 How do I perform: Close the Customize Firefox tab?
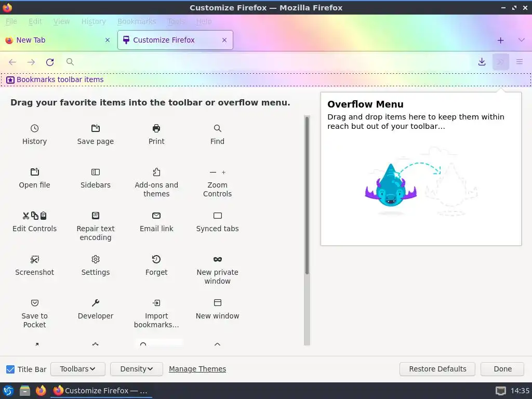224,40
